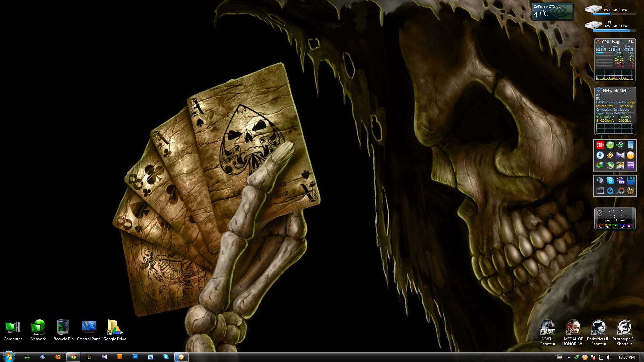
Task: Launch CPU-Z from the launcher gadget
Action: [630, 165]
